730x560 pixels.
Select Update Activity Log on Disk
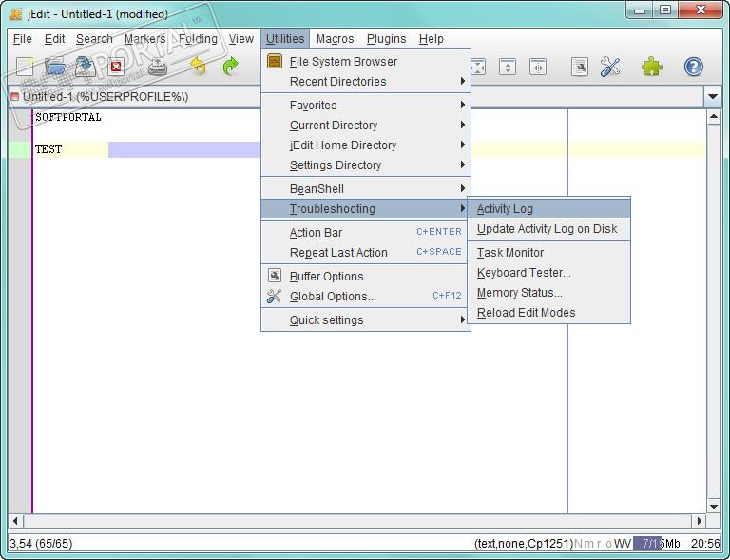click(548, 229)
